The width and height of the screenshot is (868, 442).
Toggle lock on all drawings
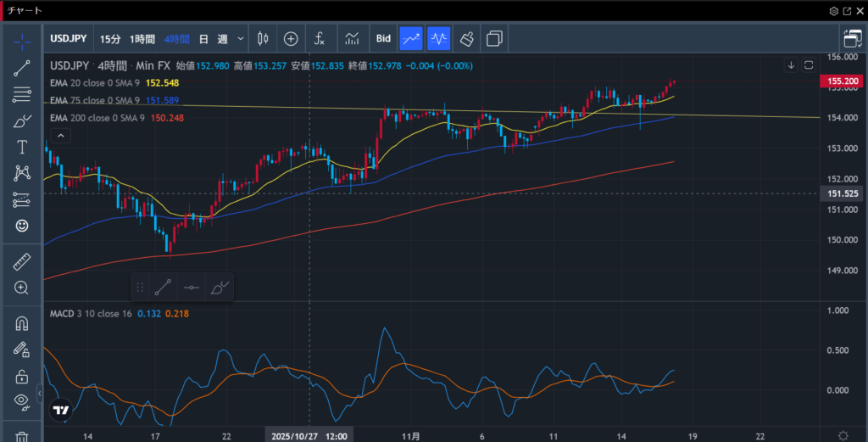22,376
